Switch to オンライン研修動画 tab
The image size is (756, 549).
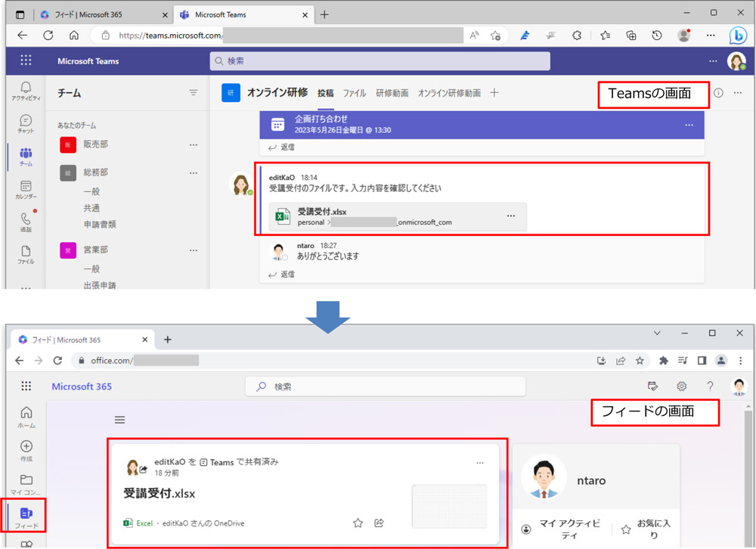tap(449, 93)
